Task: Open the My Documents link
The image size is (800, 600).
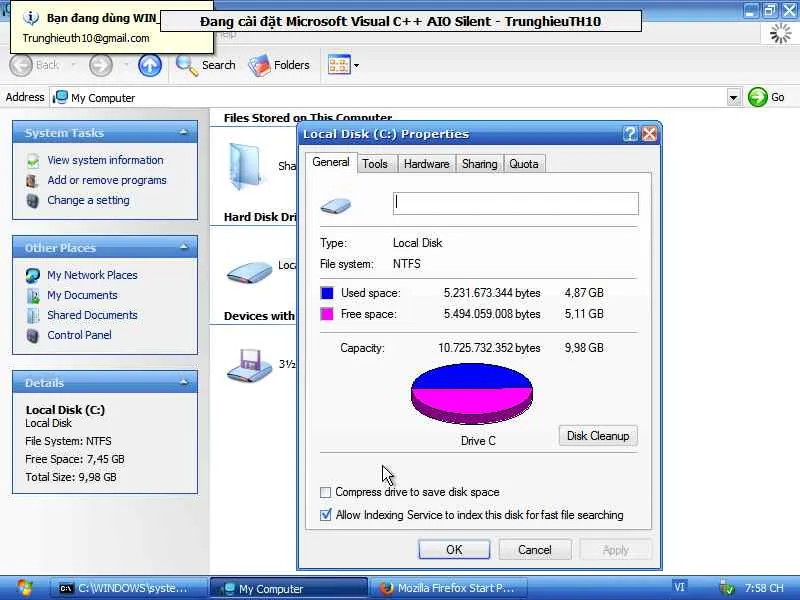Action: (x=83, y=295)
